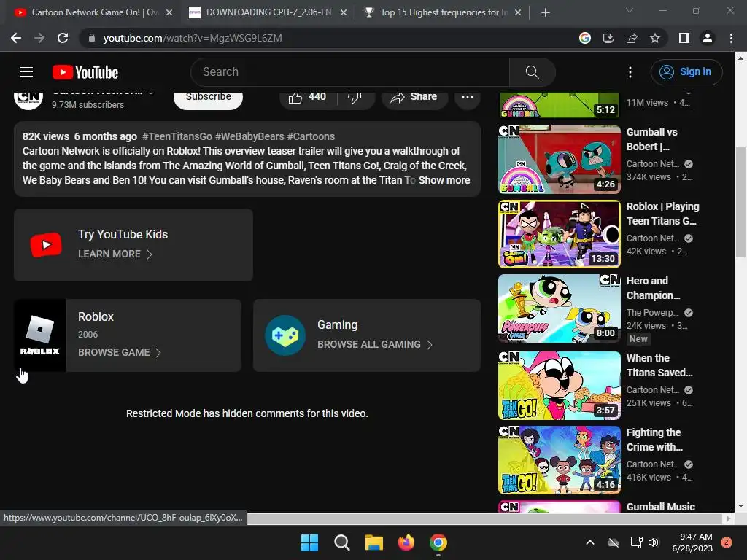Open more actions ellipsis under video
This screenshot has height=560, width=747.
pos(468,97)
